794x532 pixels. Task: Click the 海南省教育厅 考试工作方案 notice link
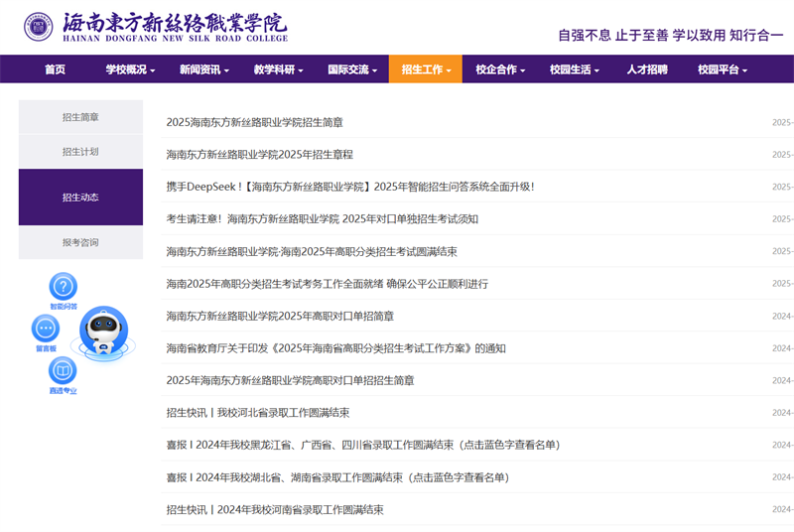point(335,348)
